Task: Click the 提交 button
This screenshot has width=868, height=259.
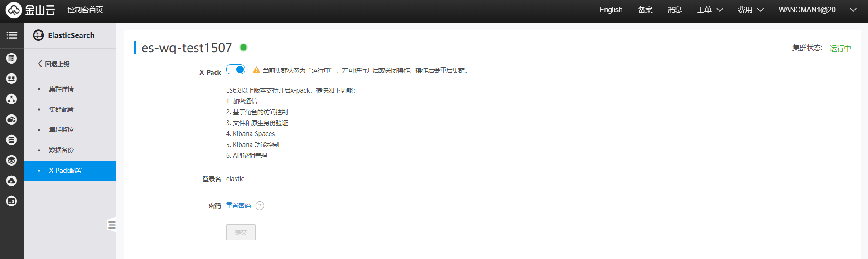Action: point(241,232)
